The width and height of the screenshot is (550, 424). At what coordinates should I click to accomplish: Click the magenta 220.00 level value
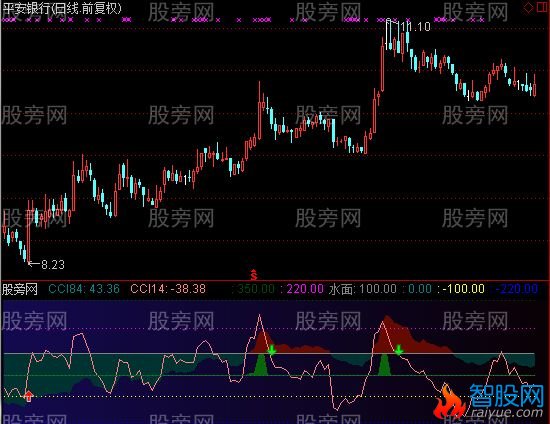[305, 289]
